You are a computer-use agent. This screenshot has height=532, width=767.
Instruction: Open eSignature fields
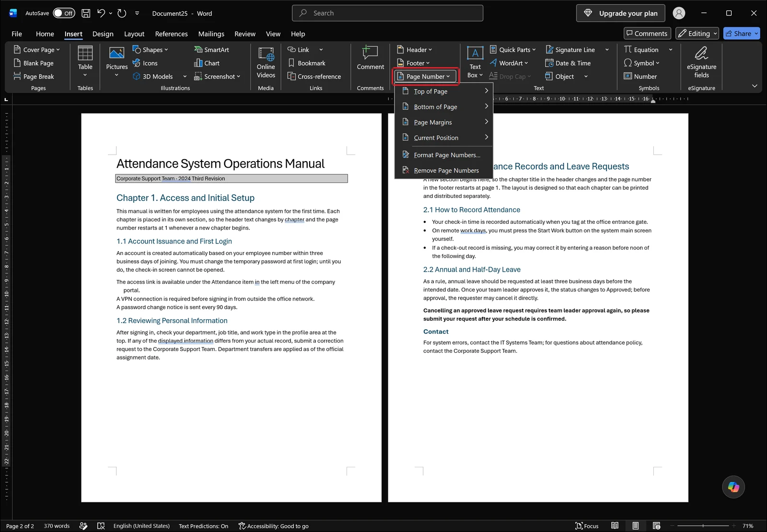702,62
